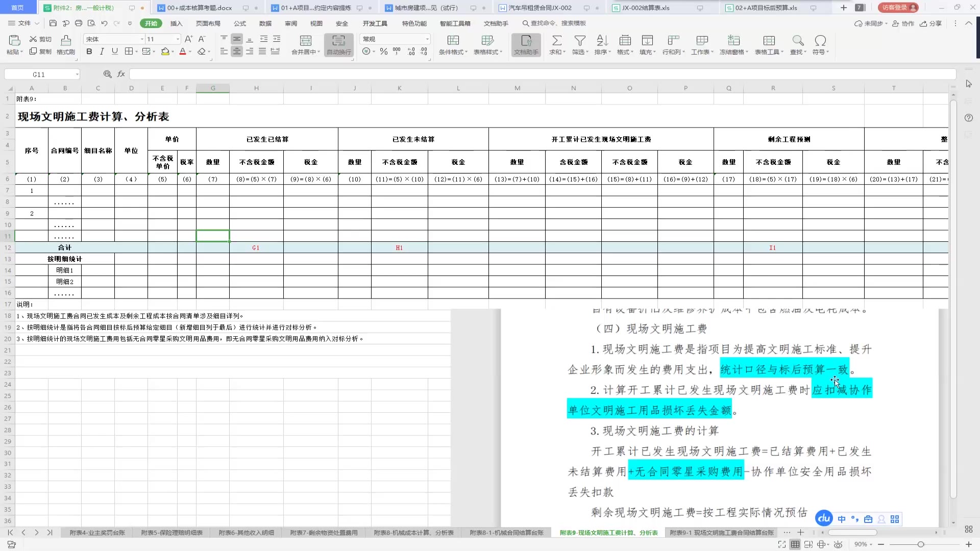The width and height of the screenshot is (980, 551).
Task: Click the Copy (复制) button
Action: pos(40,52)
